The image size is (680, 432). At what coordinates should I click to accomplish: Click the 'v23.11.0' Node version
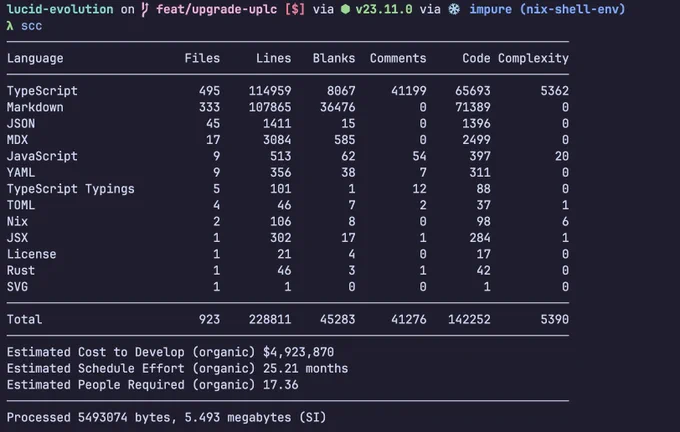384,9
